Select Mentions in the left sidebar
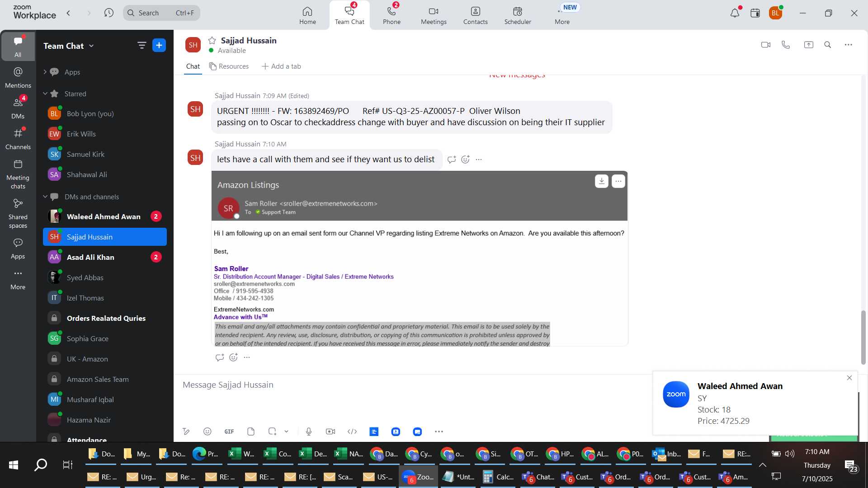The image size is (868, 488). (18, 78)
